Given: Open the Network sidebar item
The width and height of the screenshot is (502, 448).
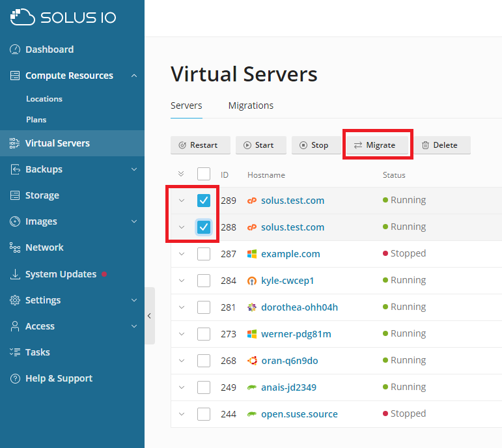Looking at the screenshot, I should pos(44,247).
